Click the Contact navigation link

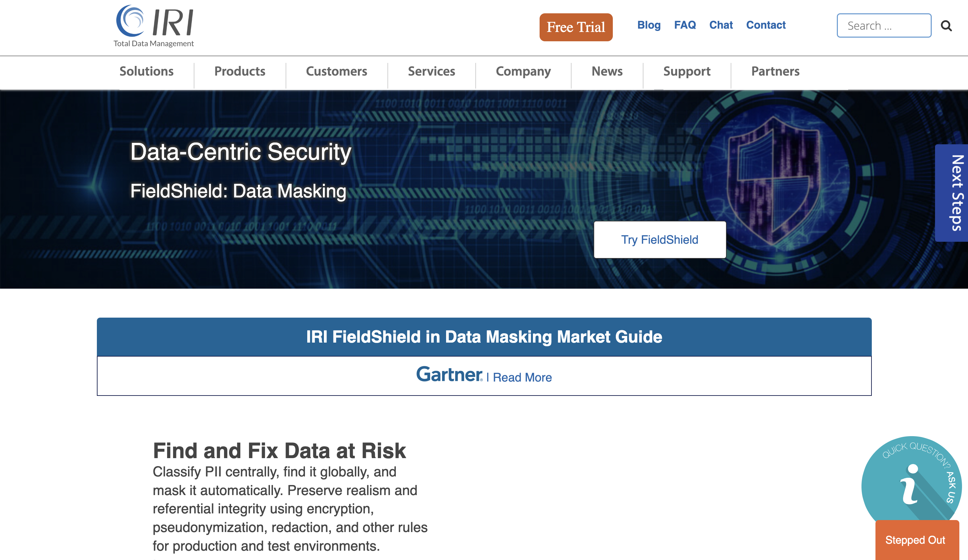pyautogui.click(x=766, y=25)
